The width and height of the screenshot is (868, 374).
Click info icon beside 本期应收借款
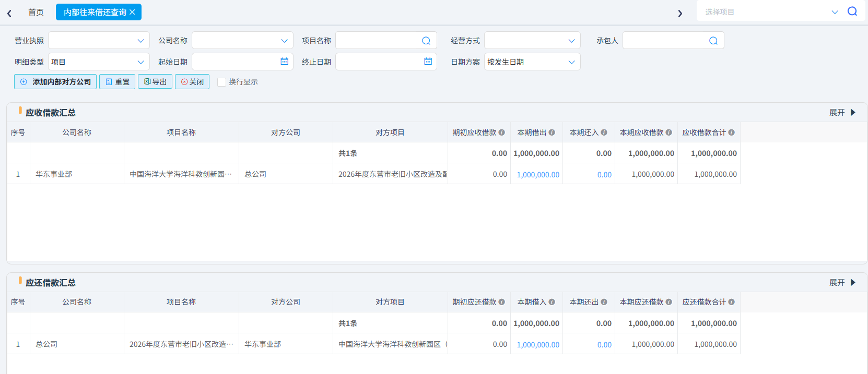click(669, 132)
